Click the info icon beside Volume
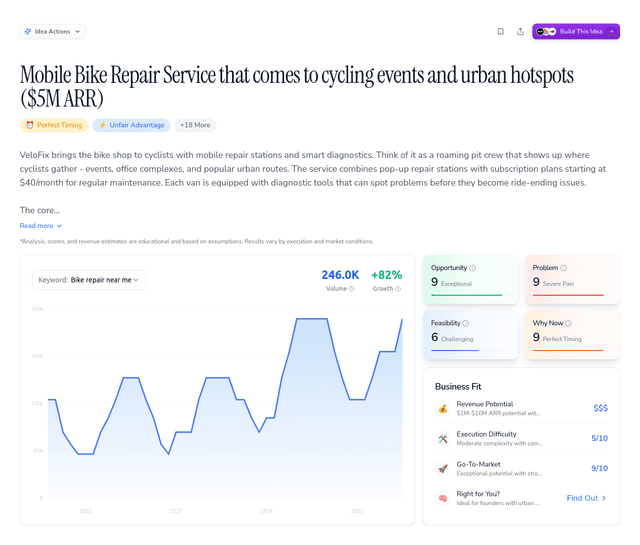The height and width of the screenshot is (545, 640). [352, 289]
